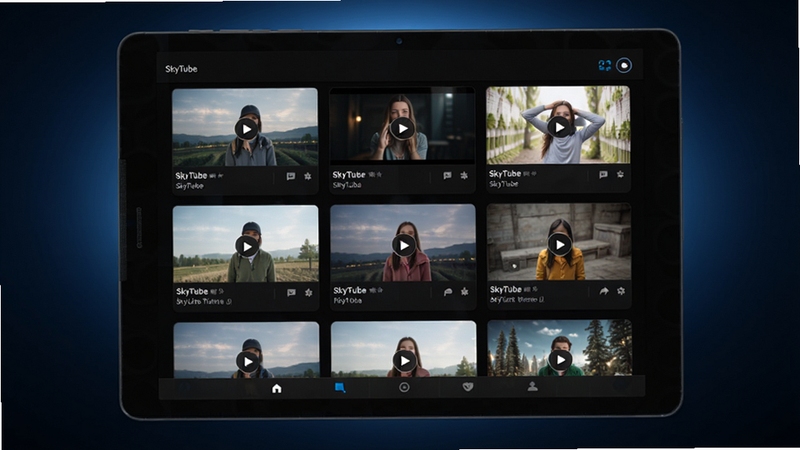Open the channel subtitle under pink jacket video

[x=347, y=301]
